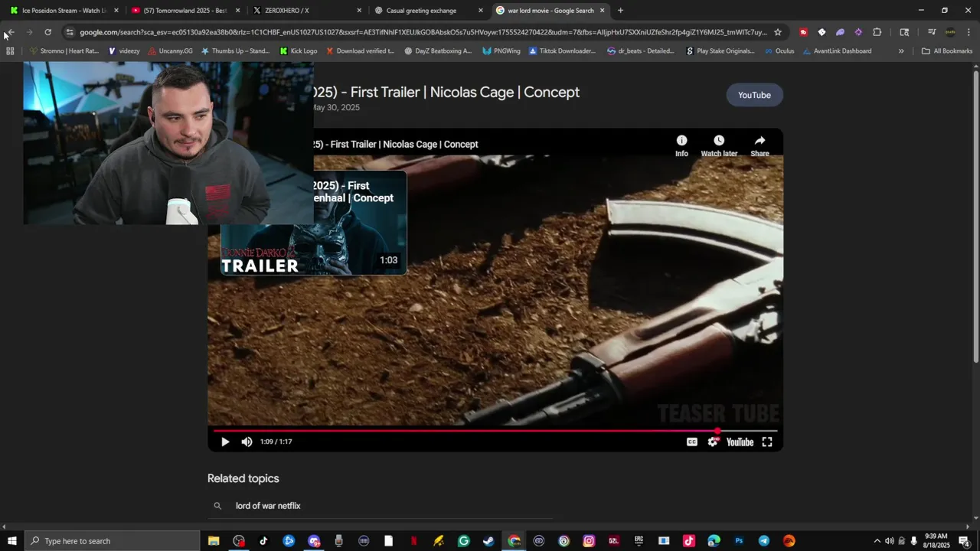980x551 pixels.
Task: Open Windows Start menu
Action: tap(11, 541)
